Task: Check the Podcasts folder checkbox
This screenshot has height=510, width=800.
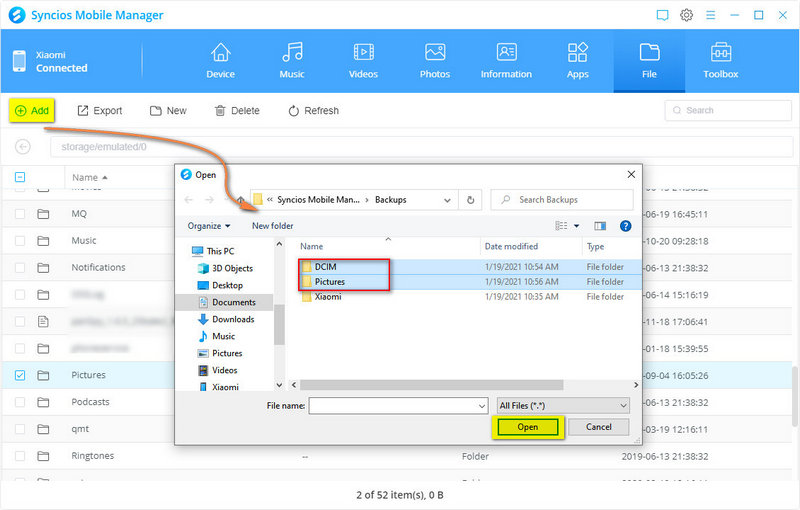Action: click(x=20, y=402)
